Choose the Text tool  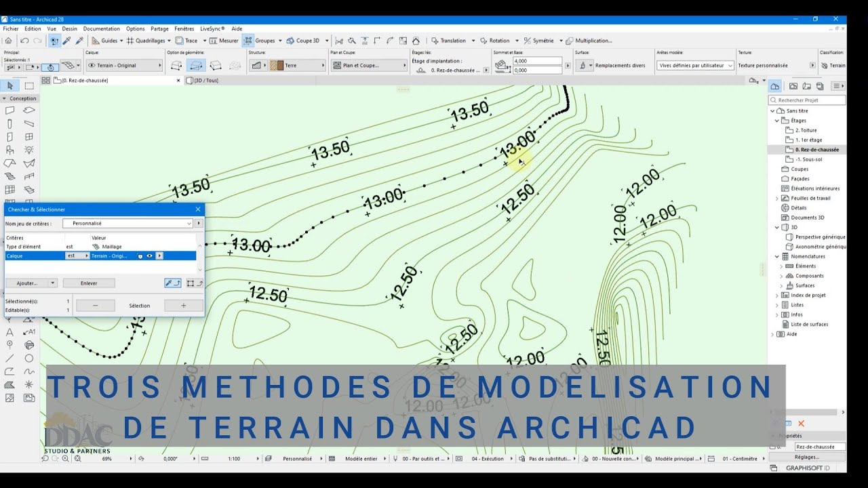tap(10, 332)
